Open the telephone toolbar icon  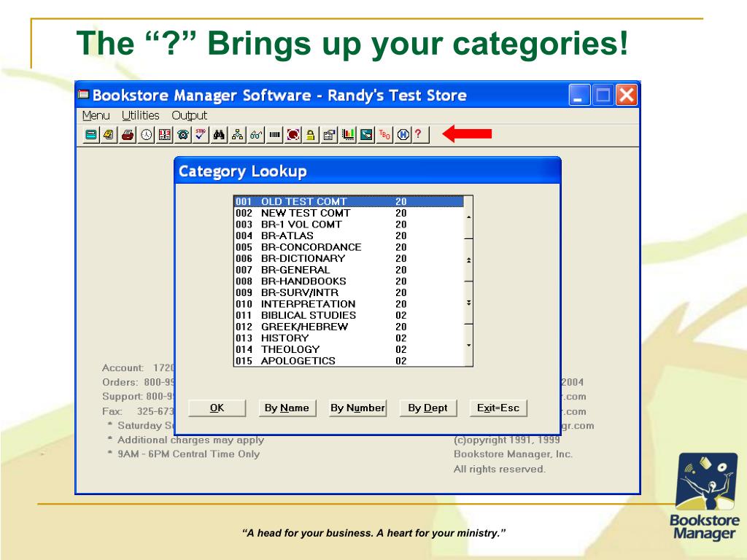click(182, 135)
